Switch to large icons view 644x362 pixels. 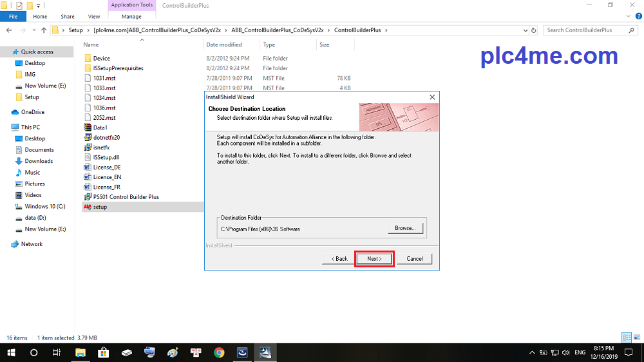[x=636, y=338]
